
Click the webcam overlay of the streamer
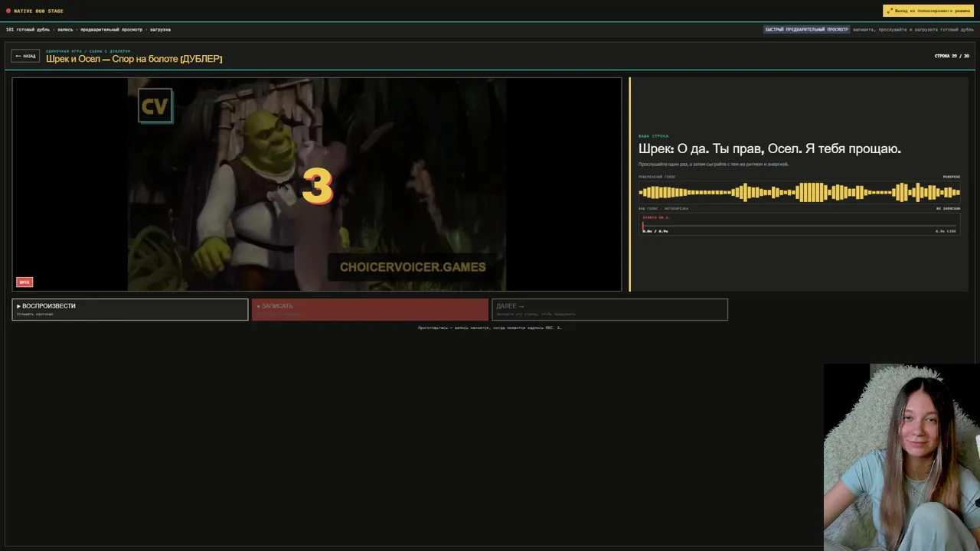coord(901,457)
